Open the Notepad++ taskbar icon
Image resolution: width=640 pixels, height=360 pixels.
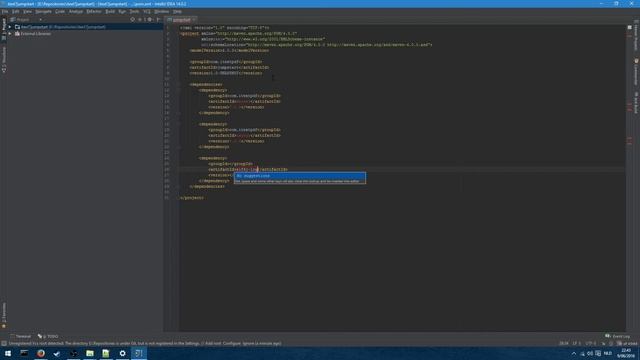click(106, 353)
